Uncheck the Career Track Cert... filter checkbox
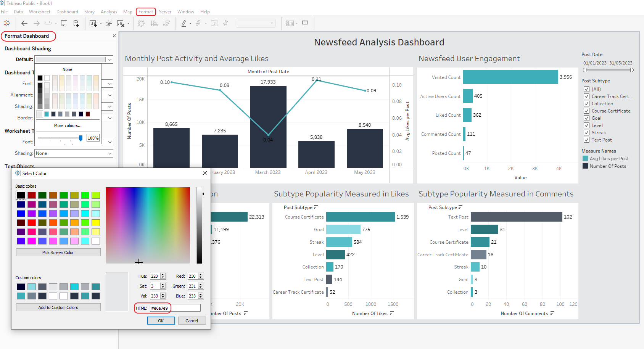Screen dimensions: 644x349 pos(587,96)
